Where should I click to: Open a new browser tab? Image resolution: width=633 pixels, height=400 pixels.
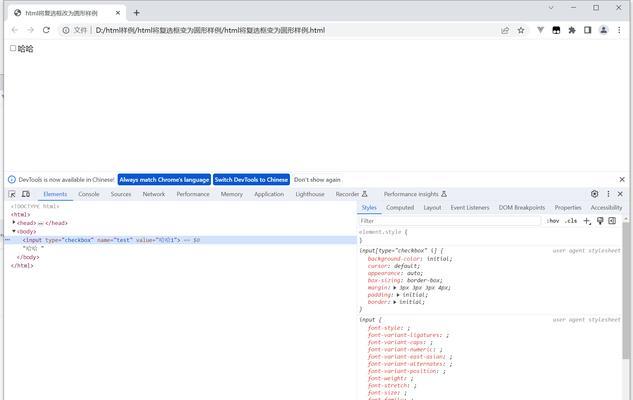click(136, 13)
